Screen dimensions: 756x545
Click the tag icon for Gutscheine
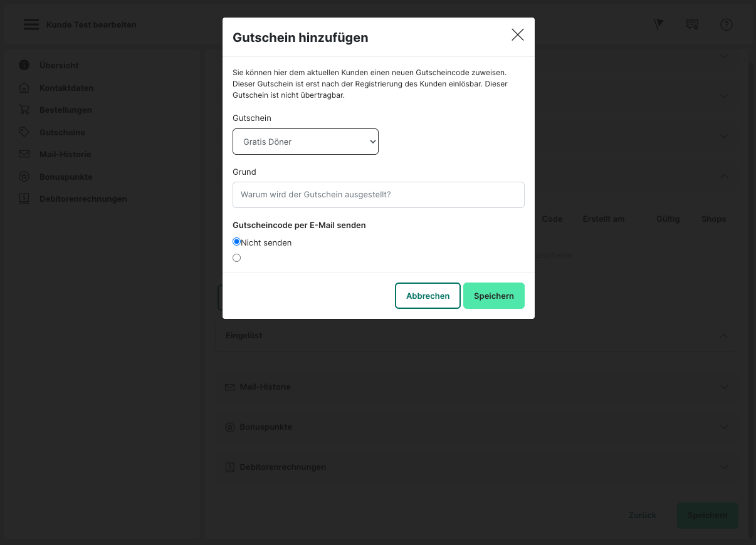(x=24, y=132)
